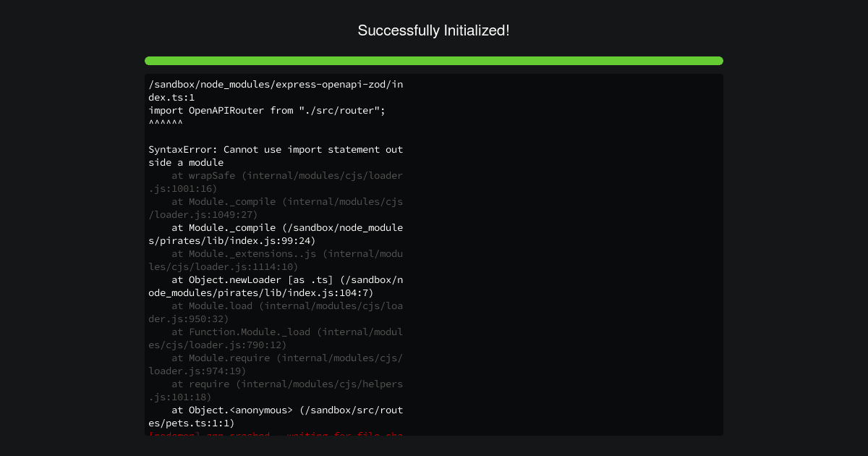Select the import OpenAPIRouter code line
This screenshot has height=456, width=868.
(x=267, y=111)
